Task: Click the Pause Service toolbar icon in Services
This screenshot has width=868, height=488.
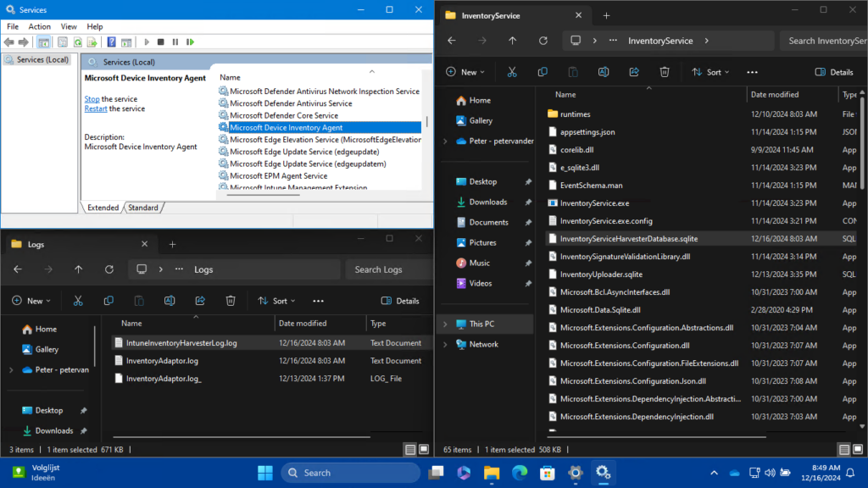Action: (x=175, y=42)
